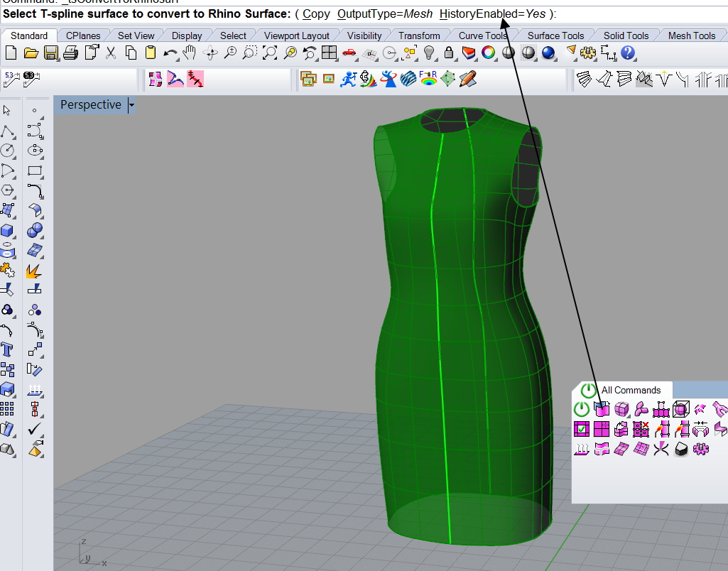
Task: Click the color wheel icon in toolbar
Action: click(488, 53)
